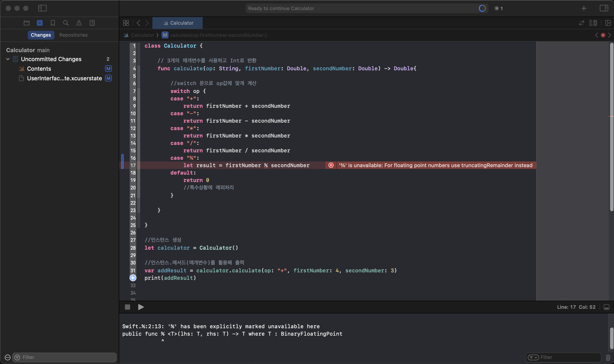This screenshot has width=614, height=364.
Task: Click the error icon on line 17
Action: click(331, 165)
